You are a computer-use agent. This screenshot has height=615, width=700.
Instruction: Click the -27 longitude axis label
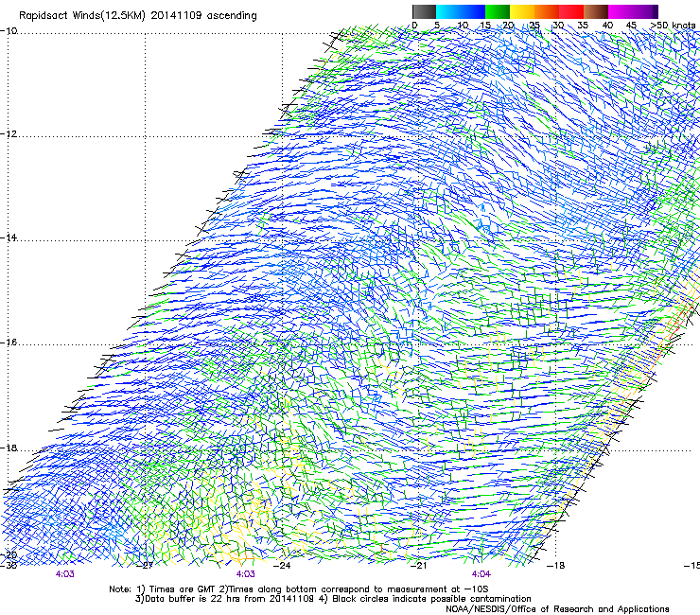(x=146, y=566)
